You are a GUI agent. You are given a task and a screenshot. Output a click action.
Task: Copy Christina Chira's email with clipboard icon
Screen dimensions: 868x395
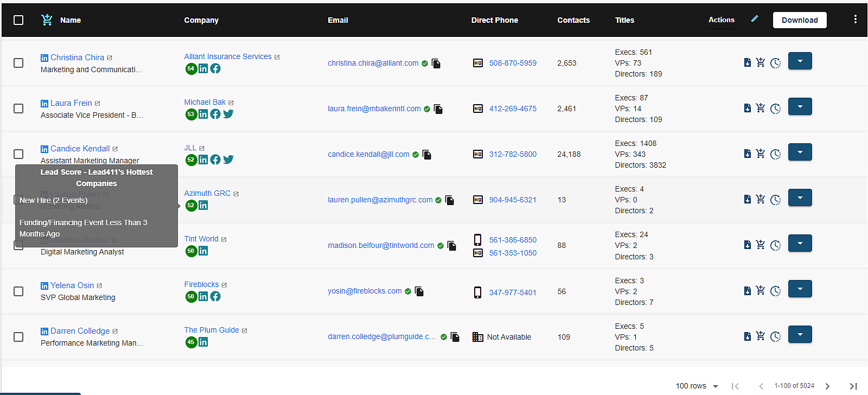[436, 63]
